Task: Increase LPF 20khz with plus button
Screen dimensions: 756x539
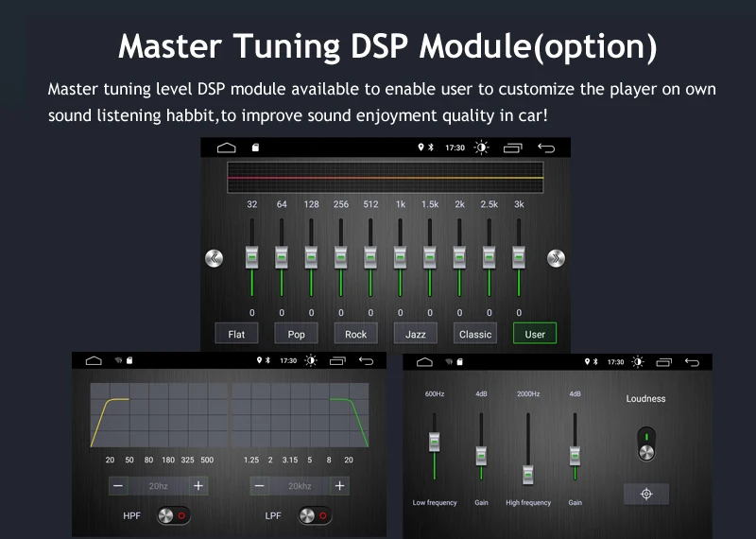Action: coord(339,486)
